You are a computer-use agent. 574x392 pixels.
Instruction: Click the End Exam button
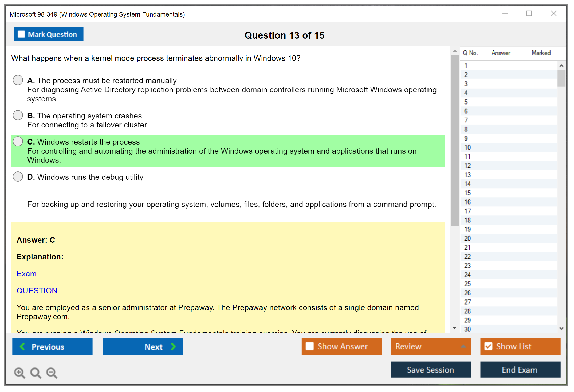[520, 370]
